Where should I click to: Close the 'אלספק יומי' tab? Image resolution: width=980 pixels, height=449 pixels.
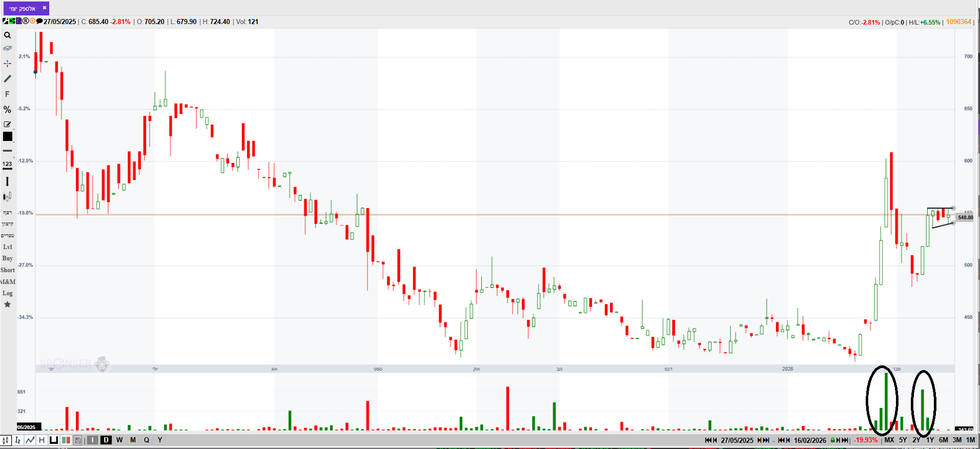45,8
